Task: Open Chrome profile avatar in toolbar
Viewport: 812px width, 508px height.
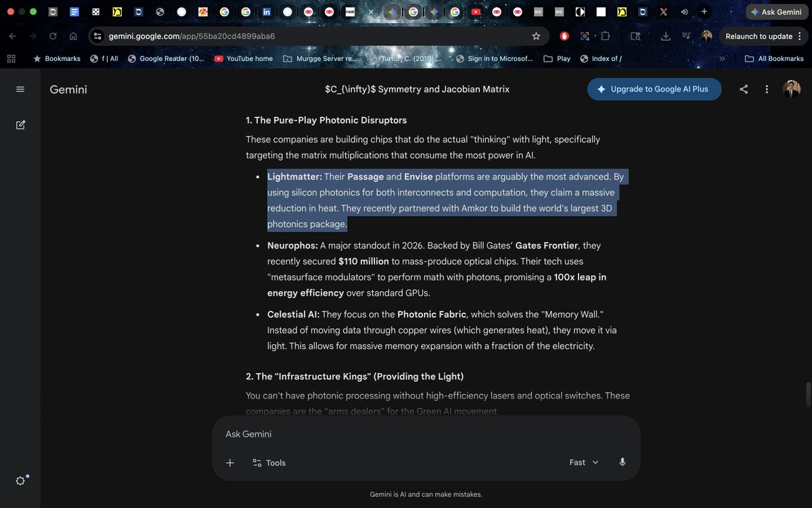Action: [x=706, y=36]
